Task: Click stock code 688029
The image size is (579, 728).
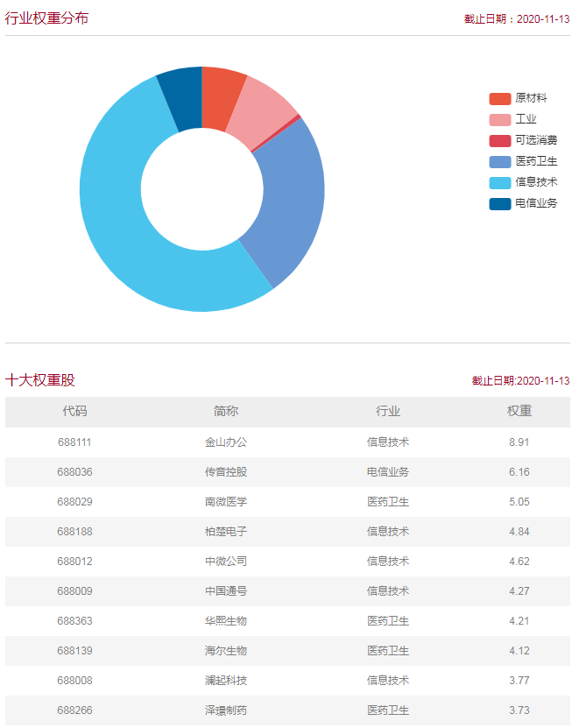Action: pos(74,502)
